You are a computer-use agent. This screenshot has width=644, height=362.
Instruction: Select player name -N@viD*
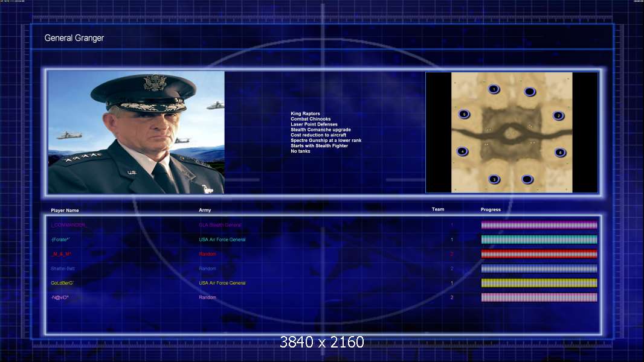point(60,297)
